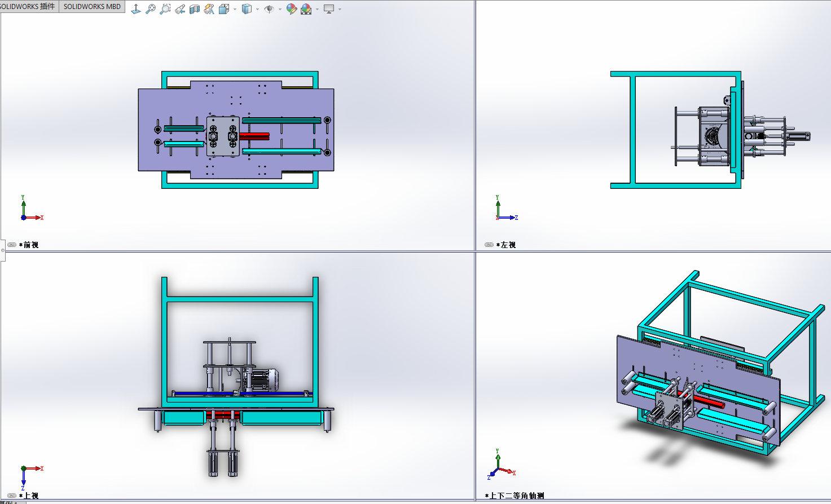Expand the View Orientation dropdown arrow
Image resolution: width=831 pixels, height=504 pixels.
pos(235,9)
